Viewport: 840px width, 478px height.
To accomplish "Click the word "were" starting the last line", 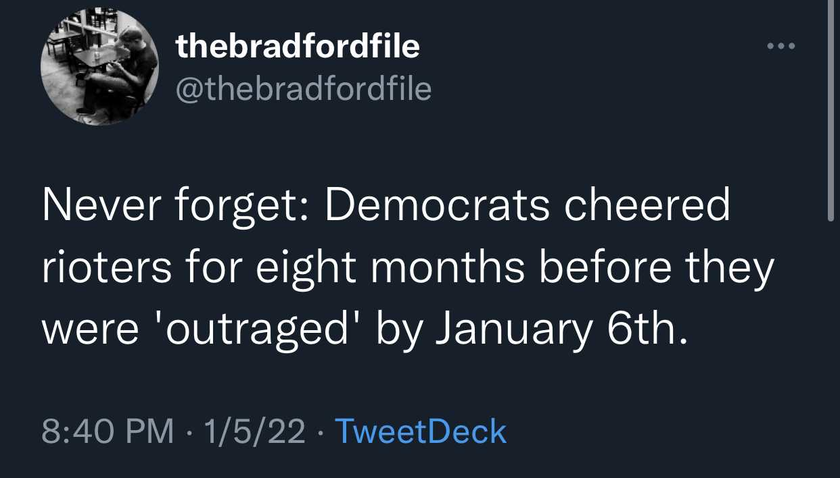I will [90, 331].
